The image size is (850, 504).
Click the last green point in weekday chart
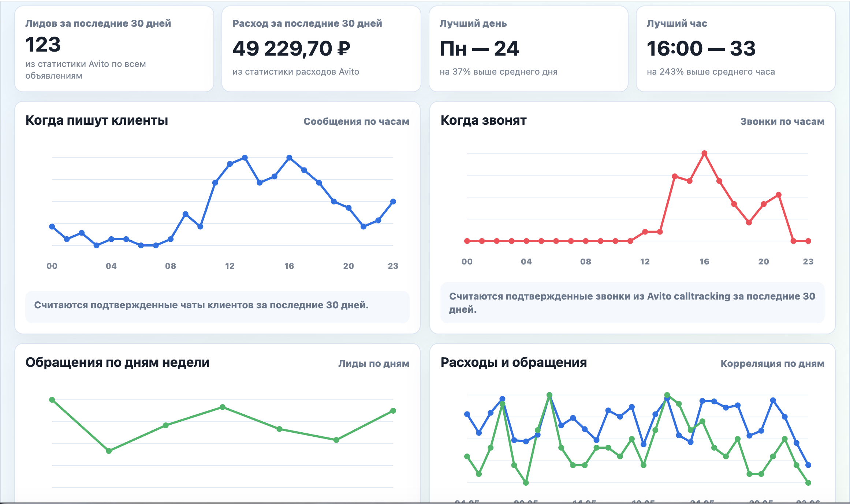coord(393,411)
